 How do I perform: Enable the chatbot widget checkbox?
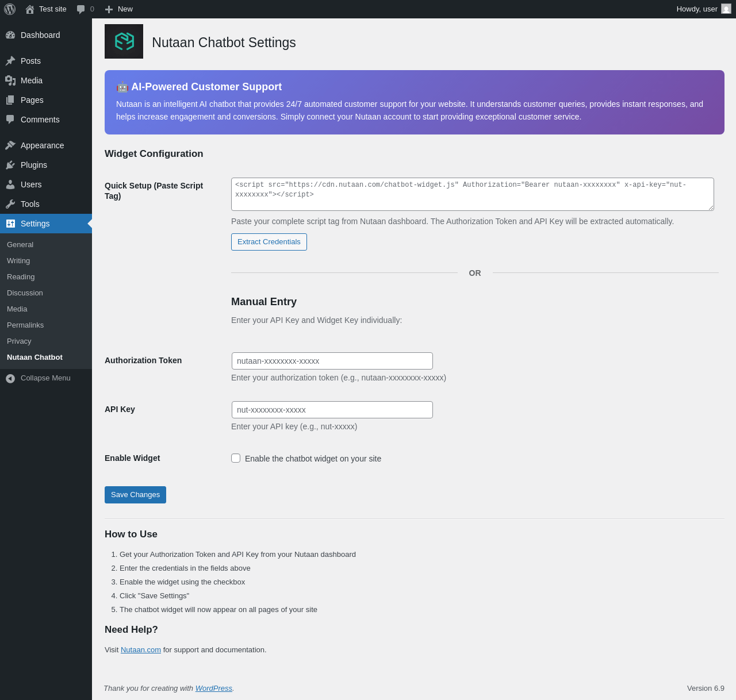click(x=236, y=458)
